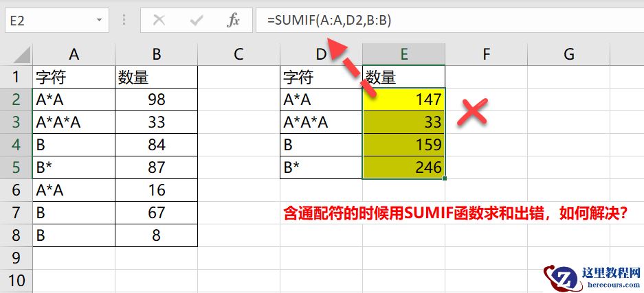The width and height of the screenshot is (644, 293).
Task: Click the formula bar options dots handle
Action: pyautogui.click(x=124, y=20)
